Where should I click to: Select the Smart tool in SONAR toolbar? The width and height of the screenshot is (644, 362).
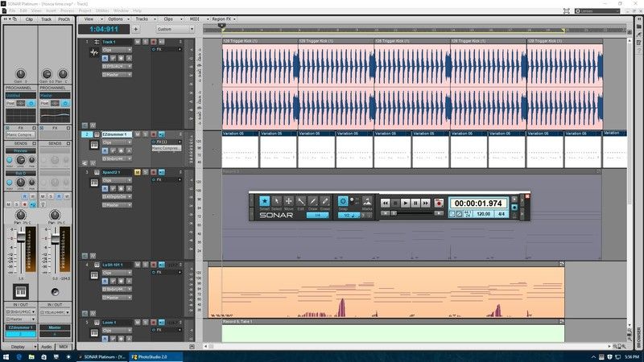tap(264, 202)
